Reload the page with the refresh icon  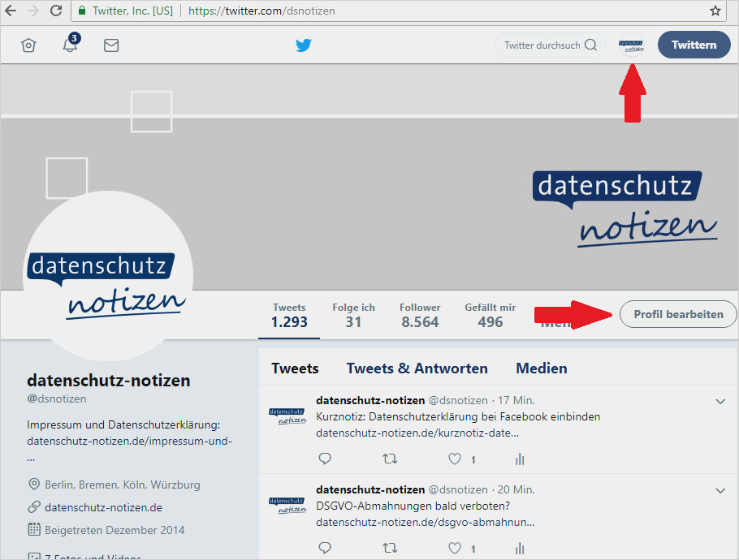click(56, 11)
